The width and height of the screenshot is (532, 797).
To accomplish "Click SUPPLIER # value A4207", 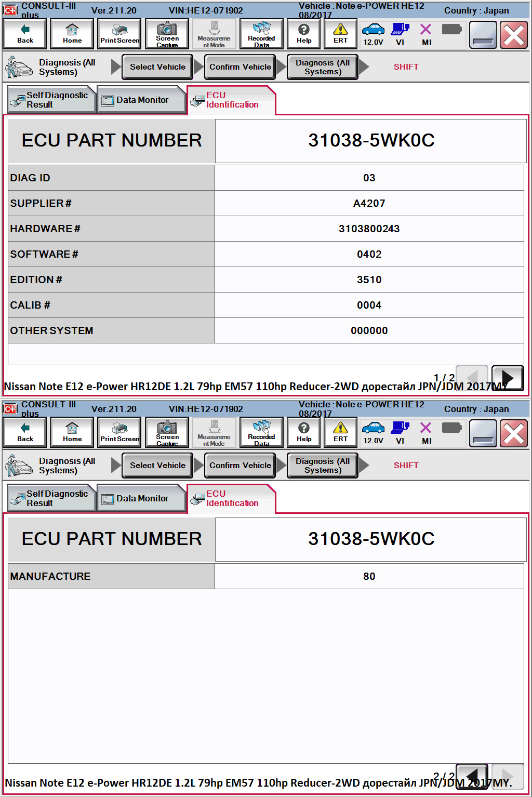I will pos(369,203).
